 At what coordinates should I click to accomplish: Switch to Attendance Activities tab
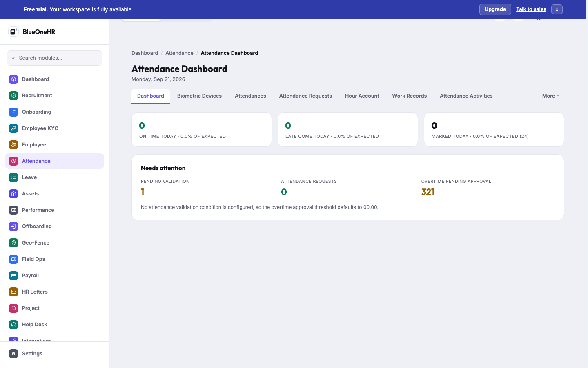pyautogui.click(x=466, y=96)
